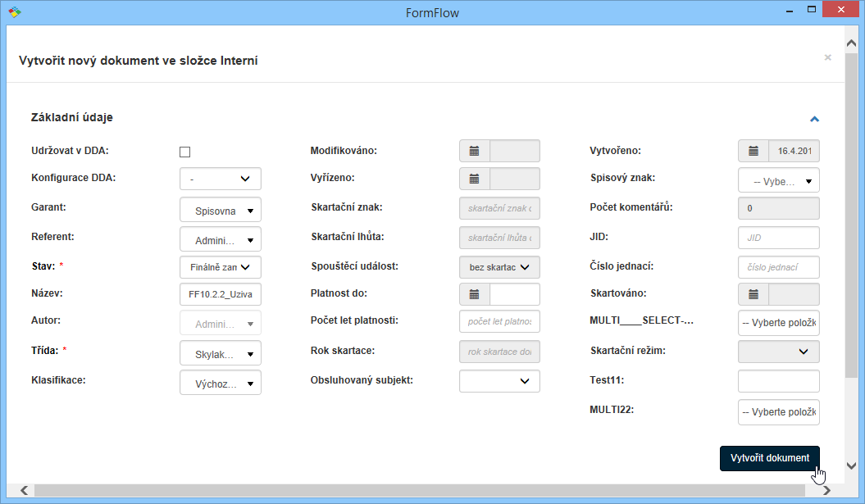Click the Číslo jednací input field
Viewport: 865px width, 504px height.
pyautogui.click(x=778, y=266)
